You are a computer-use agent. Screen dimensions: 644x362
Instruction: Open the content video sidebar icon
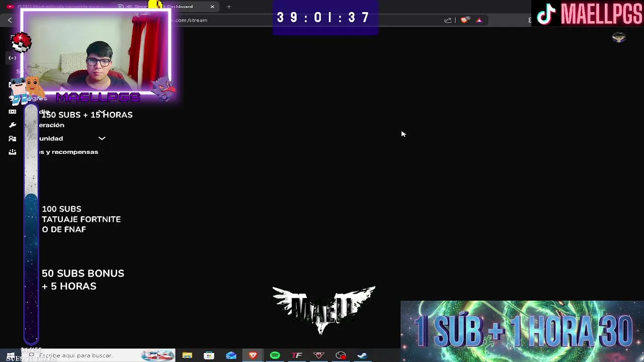12,111
